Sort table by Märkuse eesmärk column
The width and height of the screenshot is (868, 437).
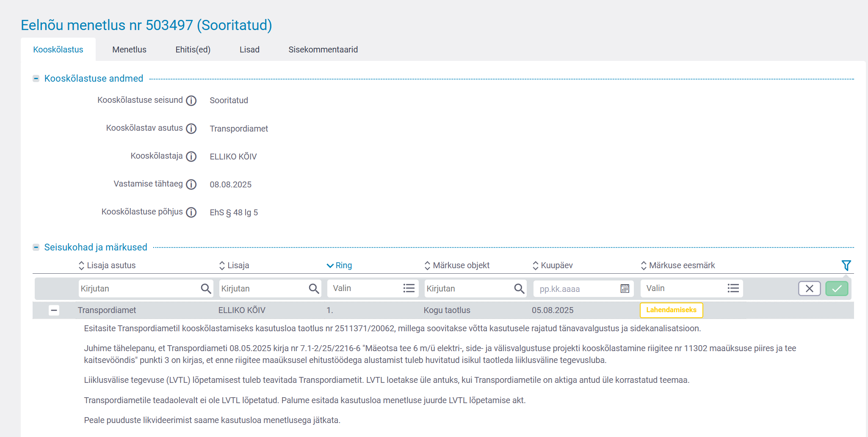[678, 265]
